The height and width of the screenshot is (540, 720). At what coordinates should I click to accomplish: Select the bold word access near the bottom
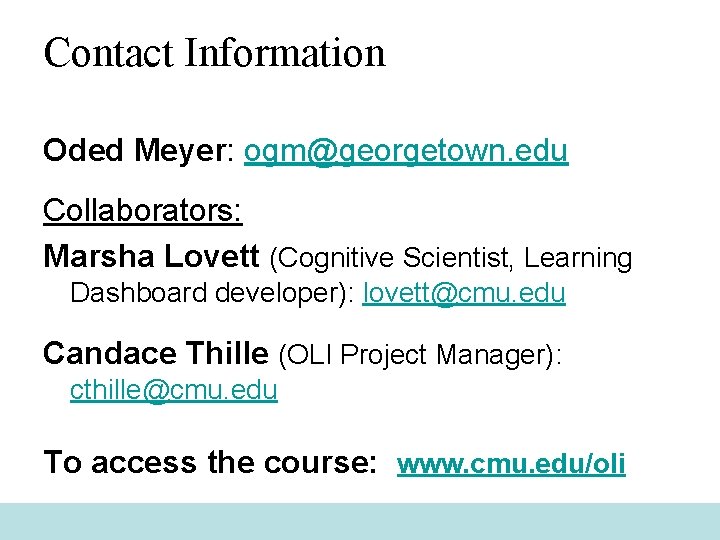tap(144, 462)
